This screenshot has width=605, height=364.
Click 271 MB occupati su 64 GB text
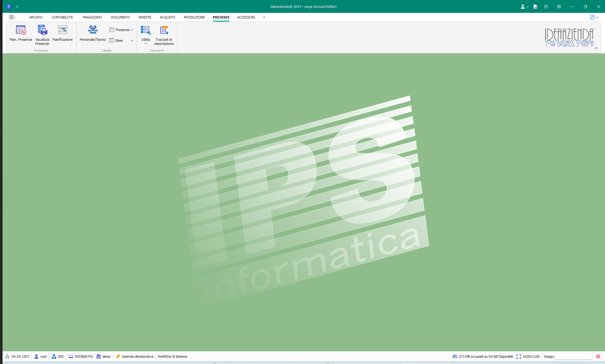point(486,356)
